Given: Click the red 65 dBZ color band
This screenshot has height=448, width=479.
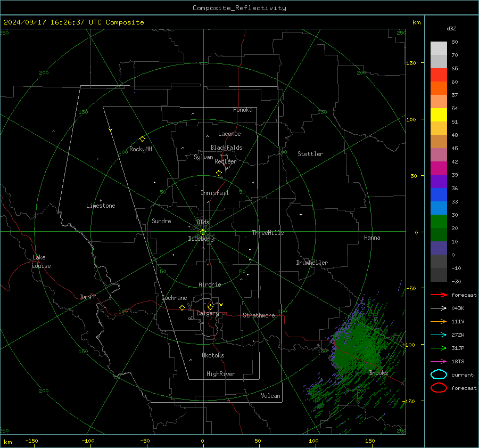Looking at the screenshot, I should tap(439, 75).
